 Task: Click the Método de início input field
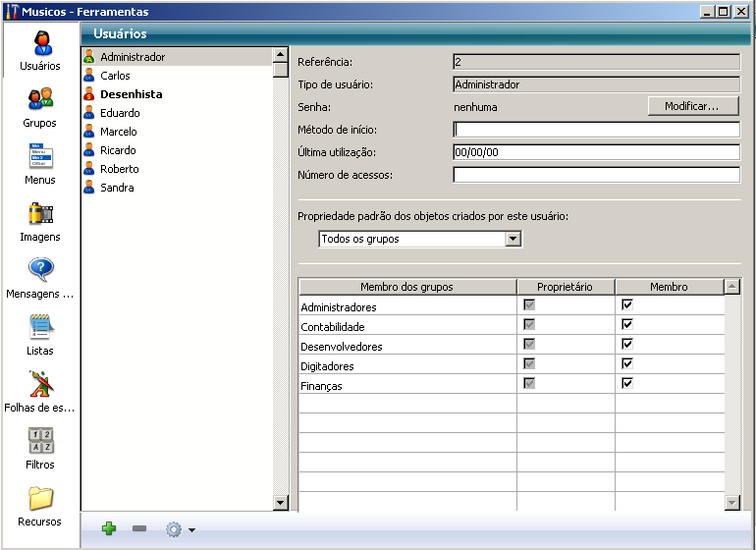coord(596,130)
